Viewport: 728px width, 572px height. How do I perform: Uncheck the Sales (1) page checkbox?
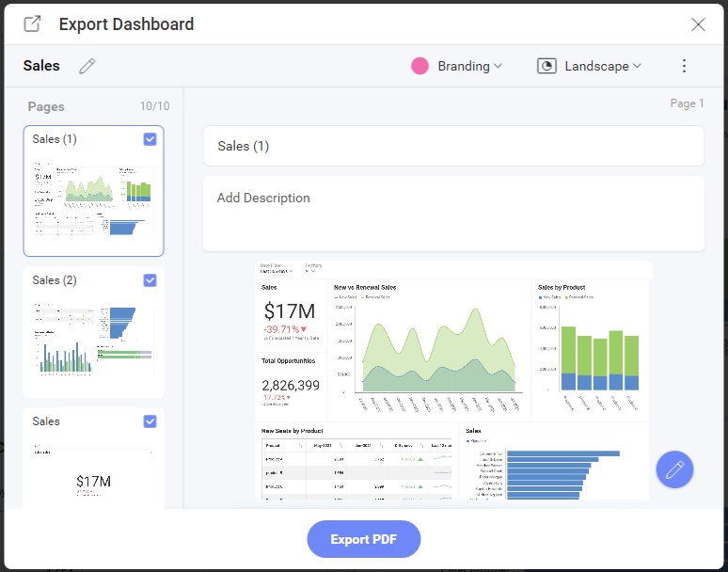[x=150, y=139]
